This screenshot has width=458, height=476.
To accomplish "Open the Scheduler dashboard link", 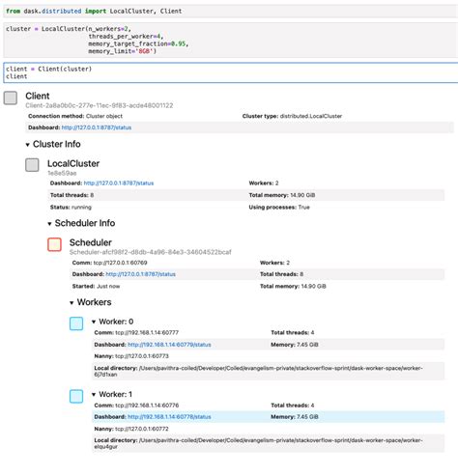I will click(x=140, y=274).
